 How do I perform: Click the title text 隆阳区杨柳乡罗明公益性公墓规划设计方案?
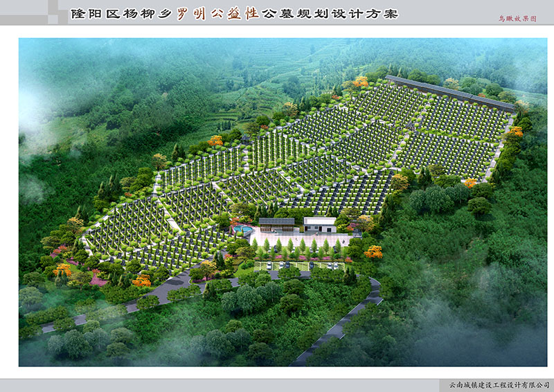point(235,13)
